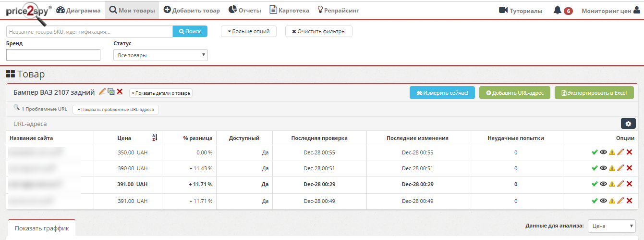Edit URL in Dec-28 00:29 row
644x240 pixels.
coord(620,184)
